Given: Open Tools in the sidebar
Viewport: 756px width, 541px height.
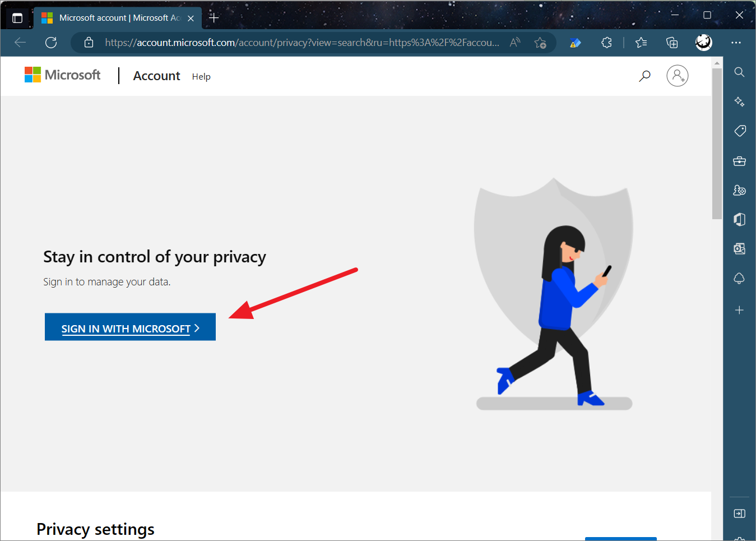Looking at the screenshot, I should (x=739, y=161).
